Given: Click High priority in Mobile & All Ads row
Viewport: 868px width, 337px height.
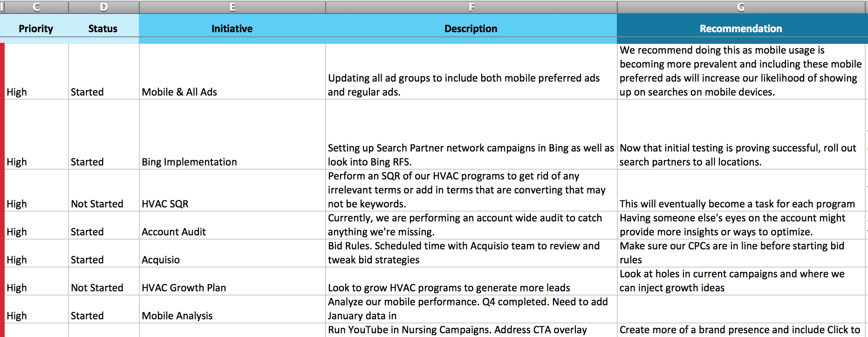Looking at the screenshot, I should (36, 71).
